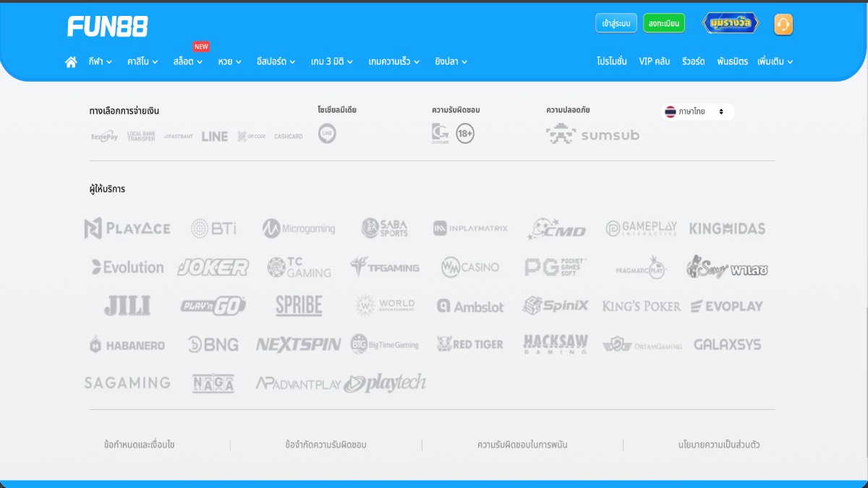Expand the เพิ่มเติม more menu
Viewport: 868px width, 488px height.
[x=775, y=62]
